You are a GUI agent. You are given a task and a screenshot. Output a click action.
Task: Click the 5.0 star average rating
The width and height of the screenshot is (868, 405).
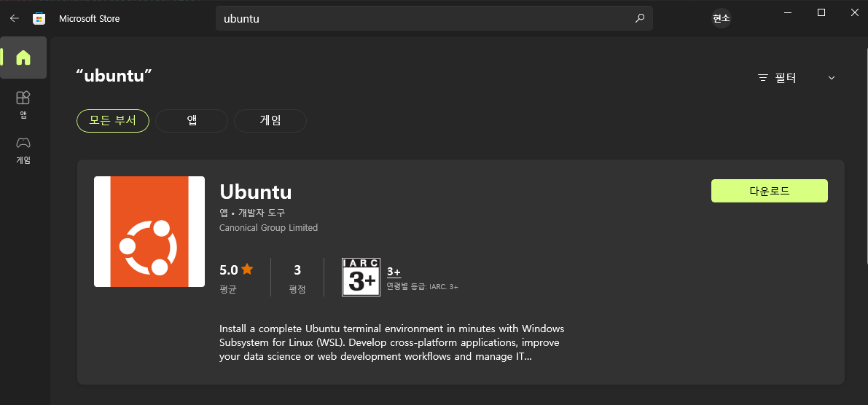tap(236, 270)
